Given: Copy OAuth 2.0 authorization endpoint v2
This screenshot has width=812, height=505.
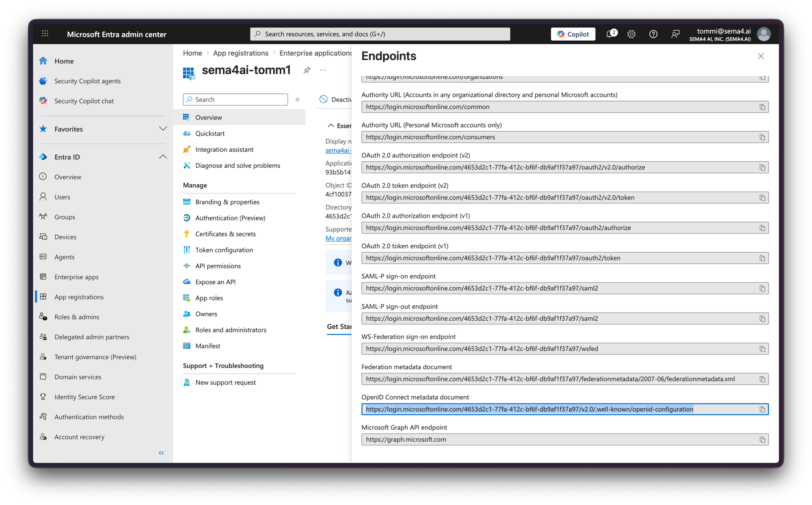Looking at the screenshot, I should (x=762, y=168).
